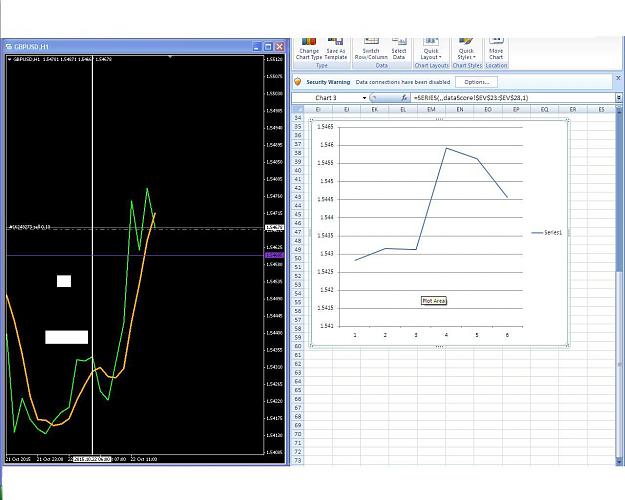Expand the formula bar with end arrow
Image resolution: width=625 pixels, height=500 pixels.
click(x=619, y=98)
